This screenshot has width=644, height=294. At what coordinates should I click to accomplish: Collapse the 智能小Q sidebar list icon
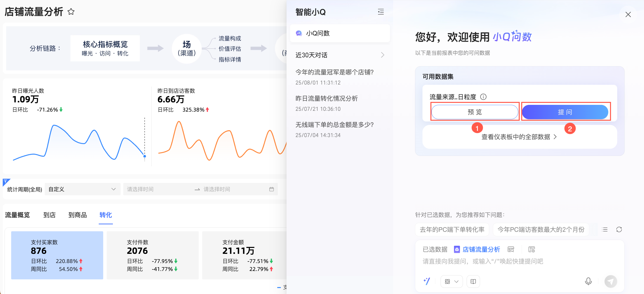click(x=381, y=12)
